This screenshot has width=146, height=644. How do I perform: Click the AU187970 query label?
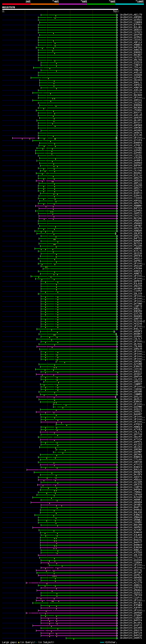(x=8, y=7)
